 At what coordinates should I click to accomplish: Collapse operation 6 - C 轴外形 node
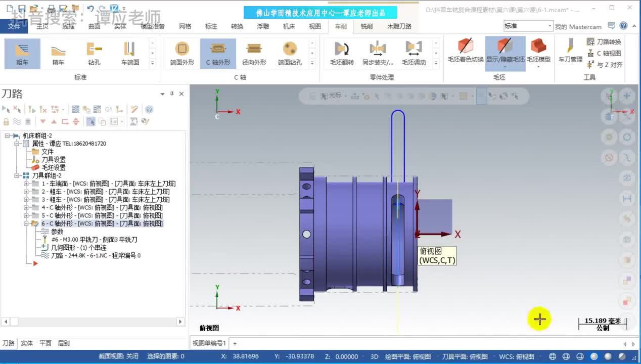tap(27, 223)
